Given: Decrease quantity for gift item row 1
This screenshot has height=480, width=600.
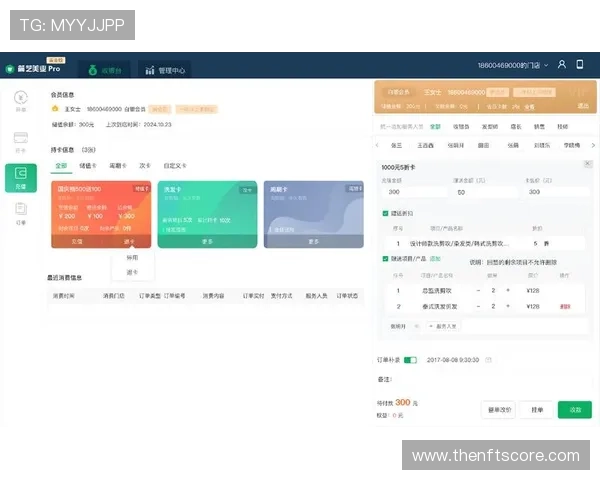Looking at the screenshot, I should (478, 291).
